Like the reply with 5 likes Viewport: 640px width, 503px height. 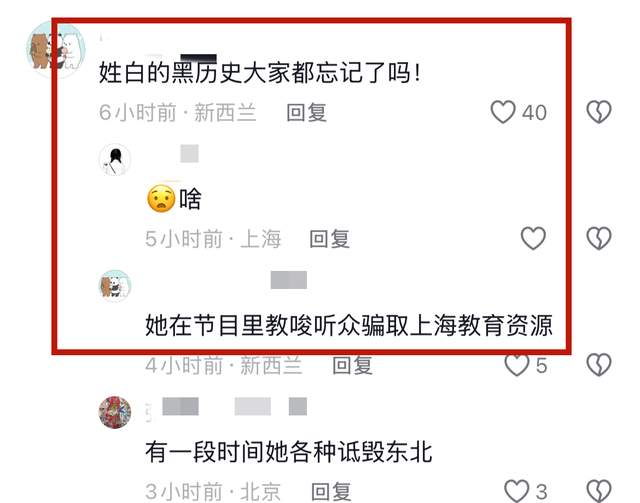click(517, 365)
